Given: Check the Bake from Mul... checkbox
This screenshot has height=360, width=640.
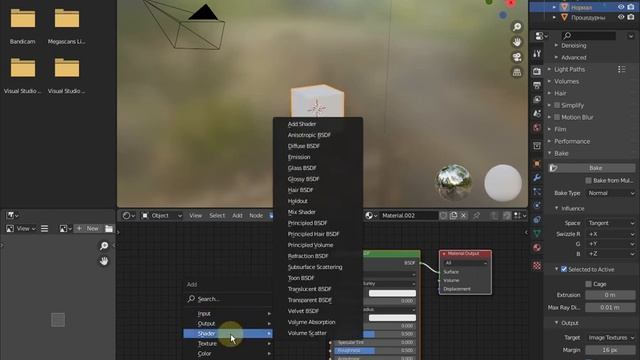Looking at the screenshot, I should (x=588, y=180).
